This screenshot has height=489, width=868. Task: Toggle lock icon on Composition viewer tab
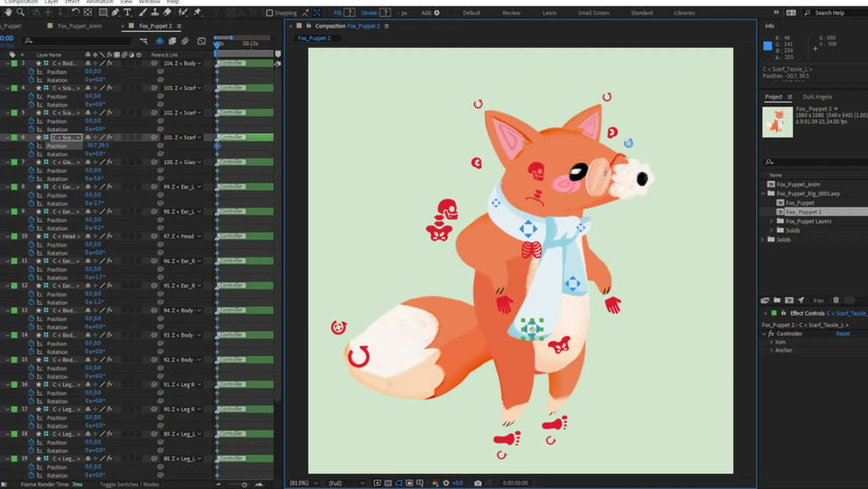click(309, 26)
